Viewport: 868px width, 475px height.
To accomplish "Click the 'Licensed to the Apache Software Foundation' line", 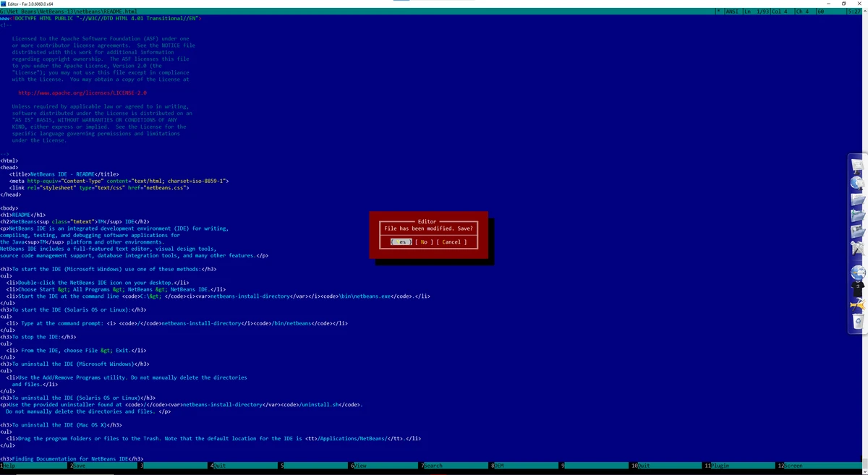I will (101, 38).
